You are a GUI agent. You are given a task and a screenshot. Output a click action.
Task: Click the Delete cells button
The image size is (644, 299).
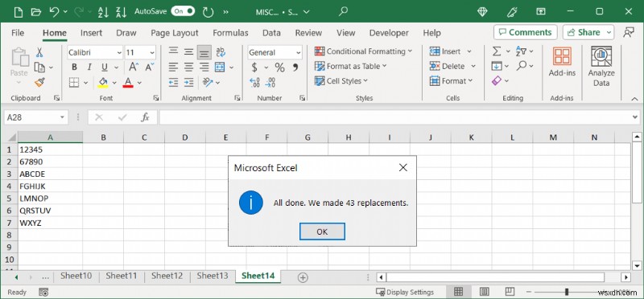[x=448, y=66]
